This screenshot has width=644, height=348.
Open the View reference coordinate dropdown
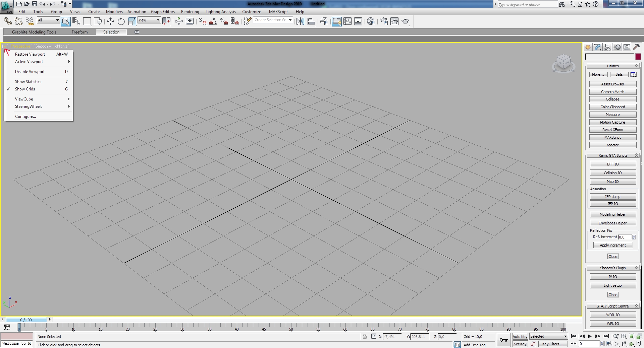[149, 20]
